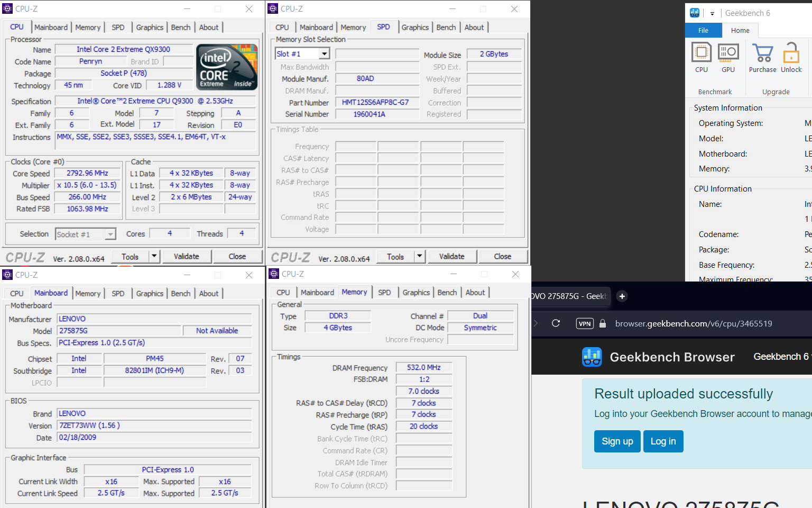Click Instructions list MMX, SSE field
812x508 pixels.
pos(156,140)
